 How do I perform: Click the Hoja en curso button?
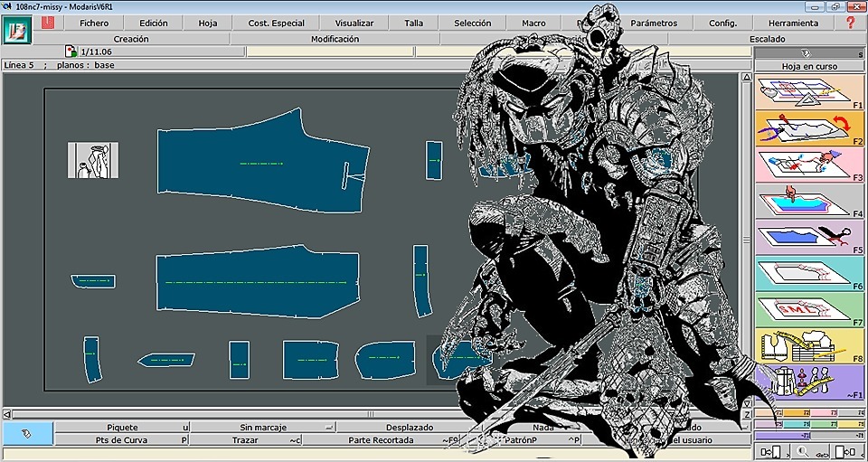[809, 66]
